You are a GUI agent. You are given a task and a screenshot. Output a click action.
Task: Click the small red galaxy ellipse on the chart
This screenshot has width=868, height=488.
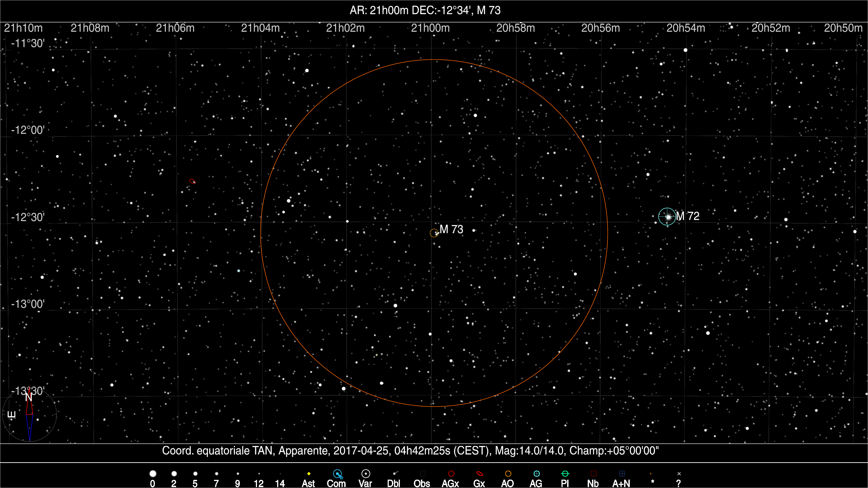(192, 181)
